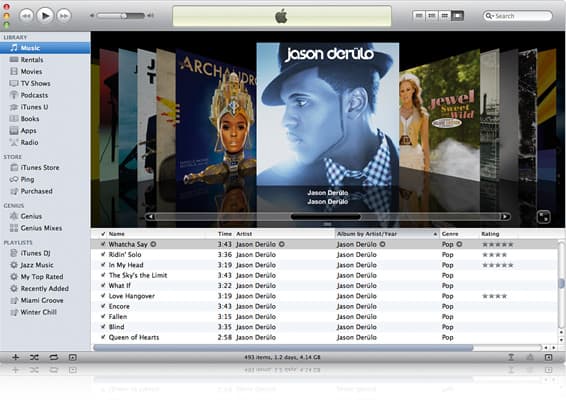This screenshot has height=405, width=566.
Task: Create new playlist with plus icon
Action: [16, 357]
